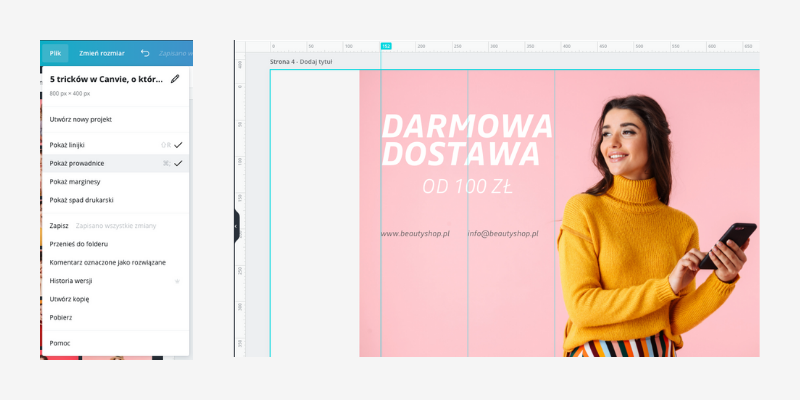Click the star icon beside Historia wersji
The image size is (800, 400).
point(177,281)
